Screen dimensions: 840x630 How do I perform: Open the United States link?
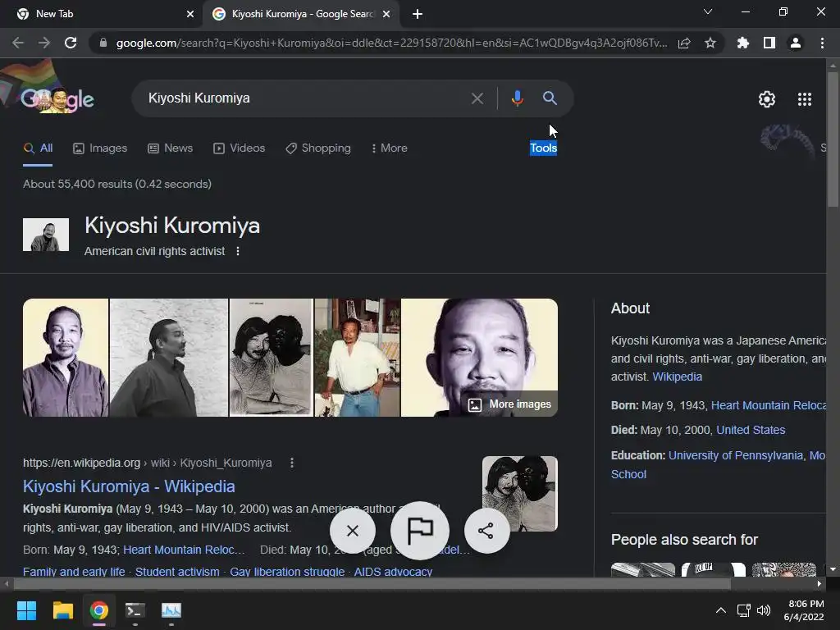point(751,430)
